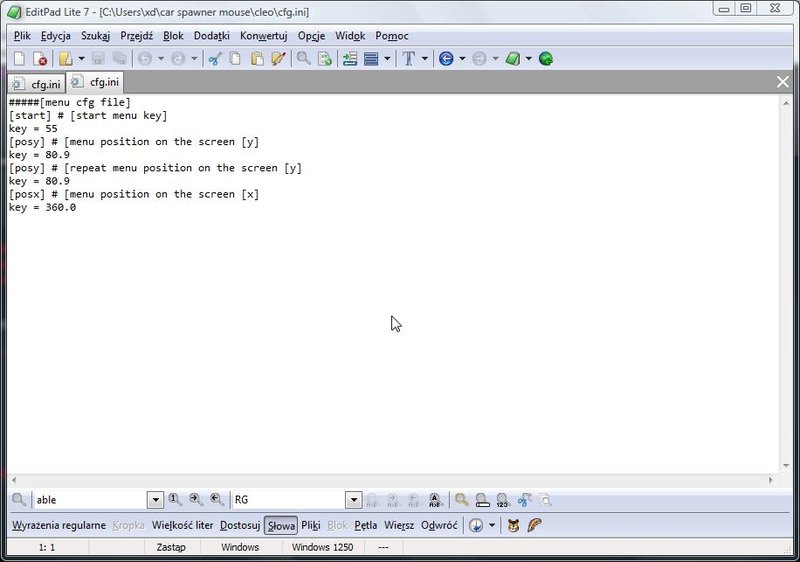Click the replace text field containing 'RG'

pos(288,500)
